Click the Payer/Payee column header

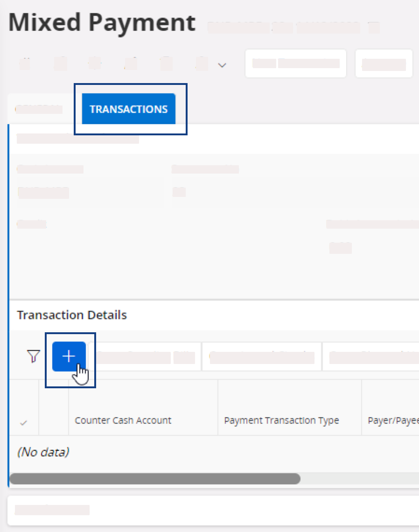pyautogui.click(x=390, y=420)
